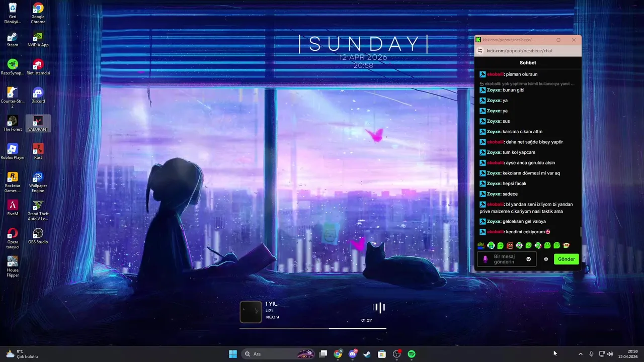Open the Windows Start menu
This screenshot has height=362, width=644.
coord(233,354)
